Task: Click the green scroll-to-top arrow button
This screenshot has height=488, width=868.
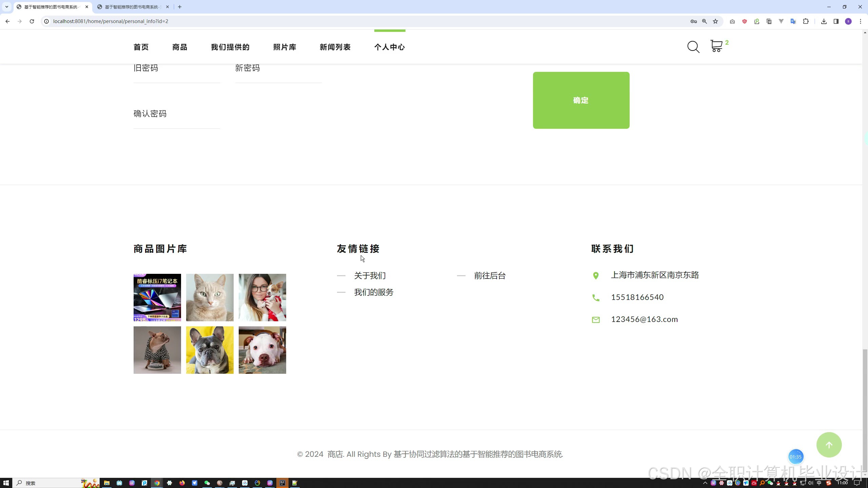Action: 829,445
